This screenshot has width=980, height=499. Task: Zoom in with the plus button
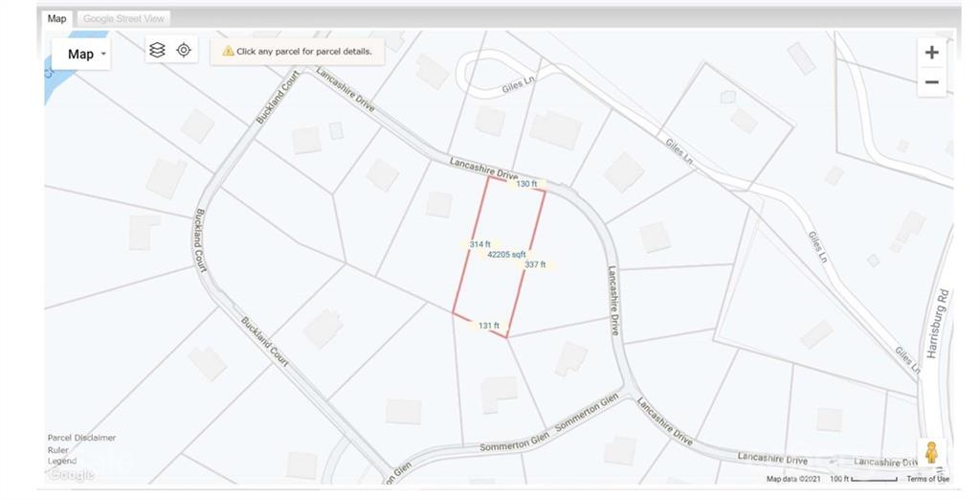(931, 53)
